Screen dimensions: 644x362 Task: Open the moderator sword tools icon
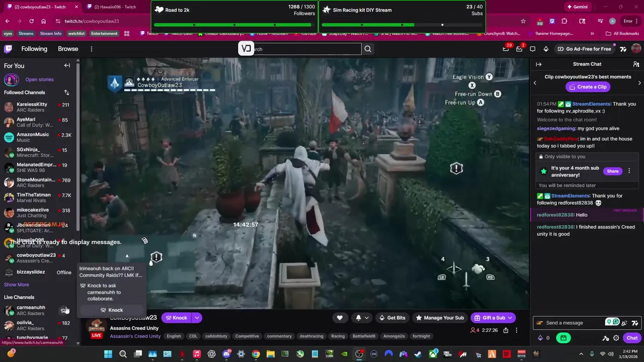click(606, 338)
